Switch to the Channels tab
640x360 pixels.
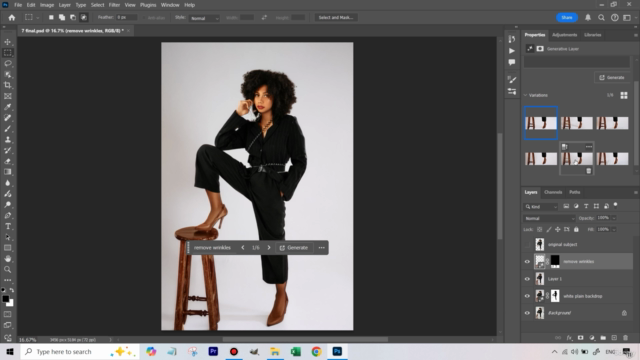553,192
